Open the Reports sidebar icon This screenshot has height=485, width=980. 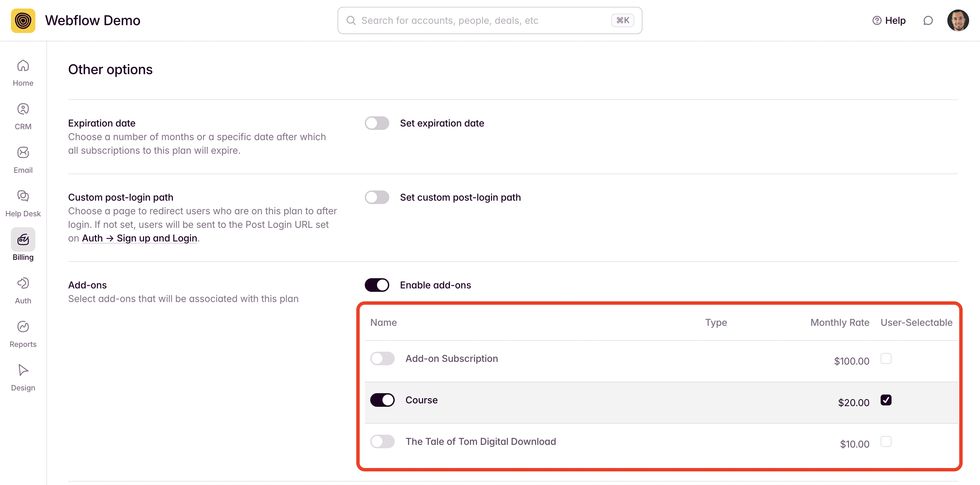(23, 327)
